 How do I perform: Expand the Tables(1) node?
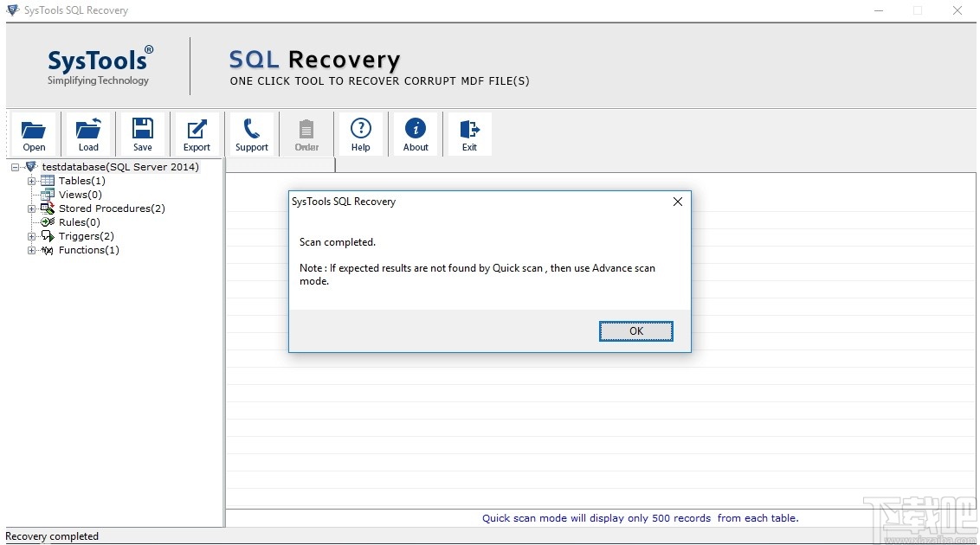[31, 181]
